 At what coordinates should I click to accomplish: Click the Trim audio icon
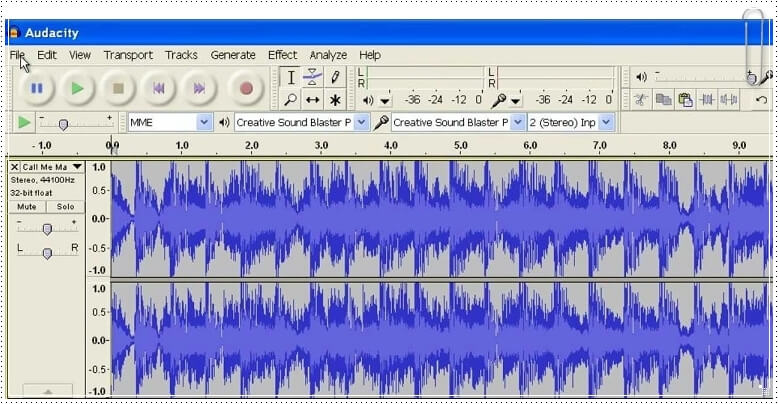point(707,100)
